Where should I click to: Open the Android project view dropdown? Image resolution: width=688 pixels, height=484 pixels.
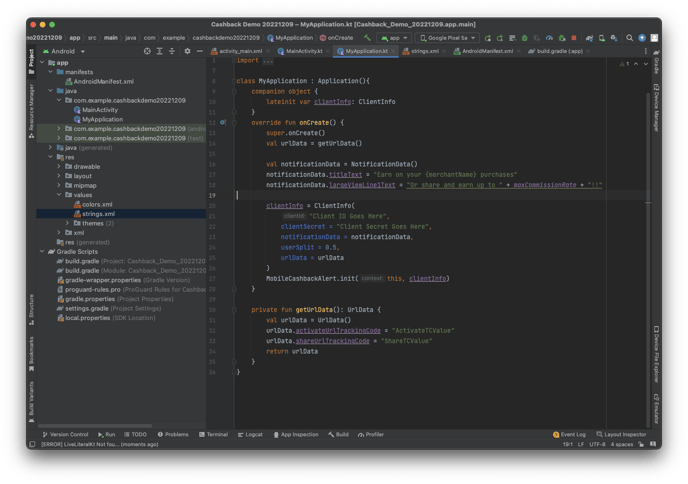(66, 50)
